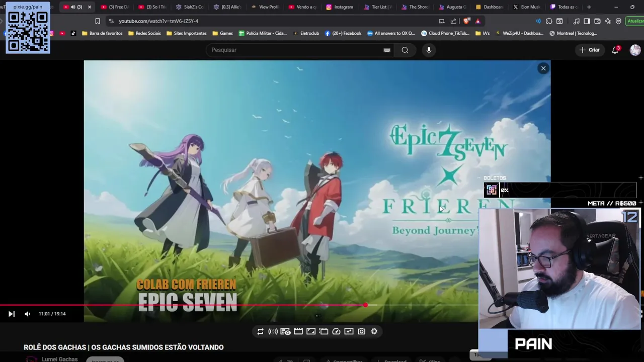Close the video overlay with the X

(543, 68)
